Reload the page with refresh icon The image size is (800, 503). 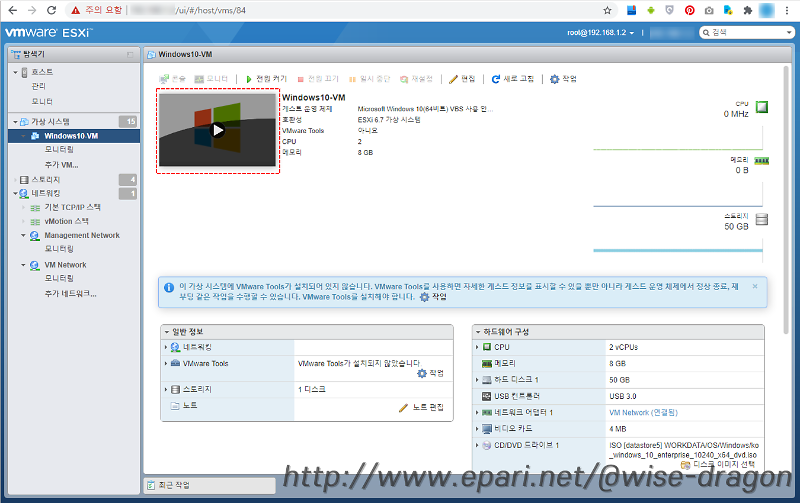[x=51, y=10]
